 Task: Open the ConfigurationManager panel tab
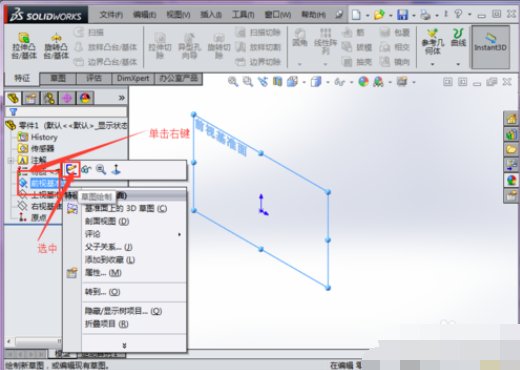(x=49, y=98)
